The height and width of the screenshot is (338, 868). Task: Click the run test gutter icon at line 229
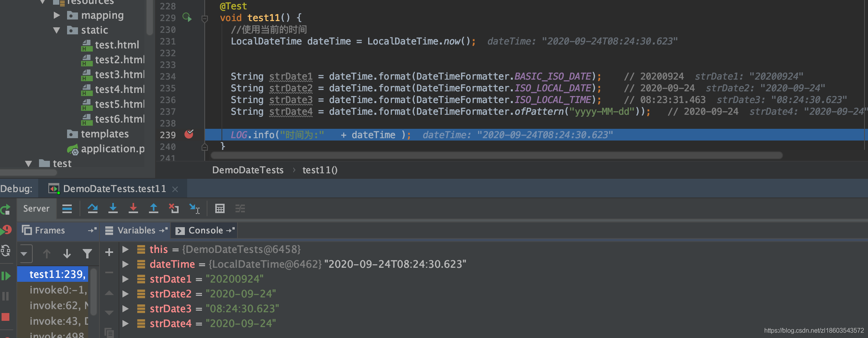click(x=188, y=17)
